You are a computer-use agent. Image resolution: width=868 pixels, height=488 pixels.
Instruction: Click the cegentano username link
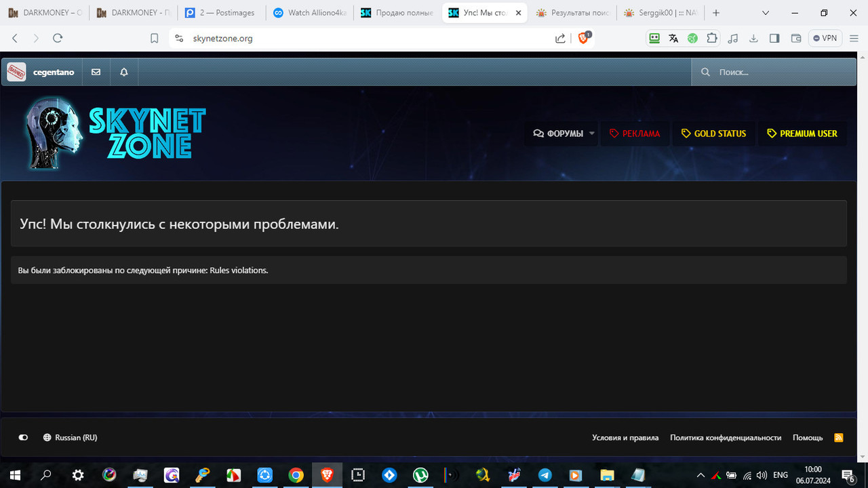(54, 72)
